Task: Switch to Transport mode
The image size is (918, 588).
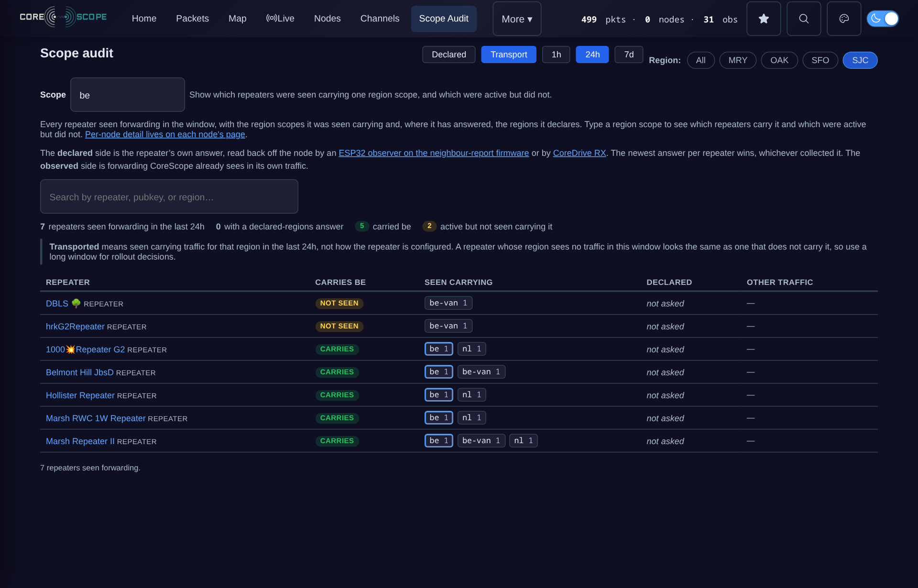Action: click(509, 54)
